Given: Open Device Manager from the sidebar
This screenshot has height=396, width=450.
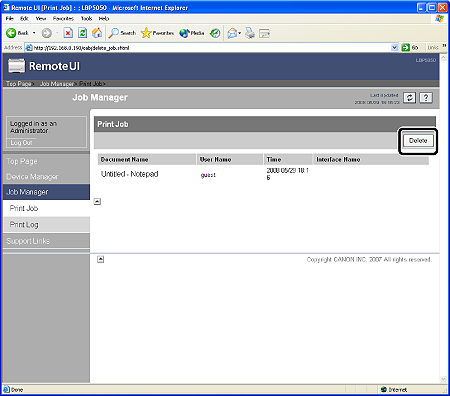Looking at the screenshot, I should click(x=32, y=177).
